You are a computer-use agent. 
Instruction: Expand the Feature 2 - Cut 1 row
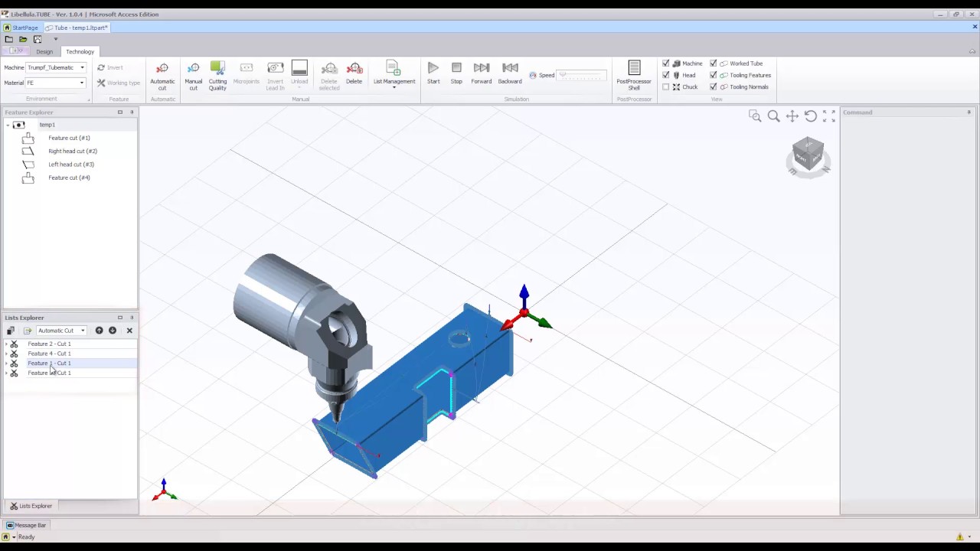click(x=7, y=344)
